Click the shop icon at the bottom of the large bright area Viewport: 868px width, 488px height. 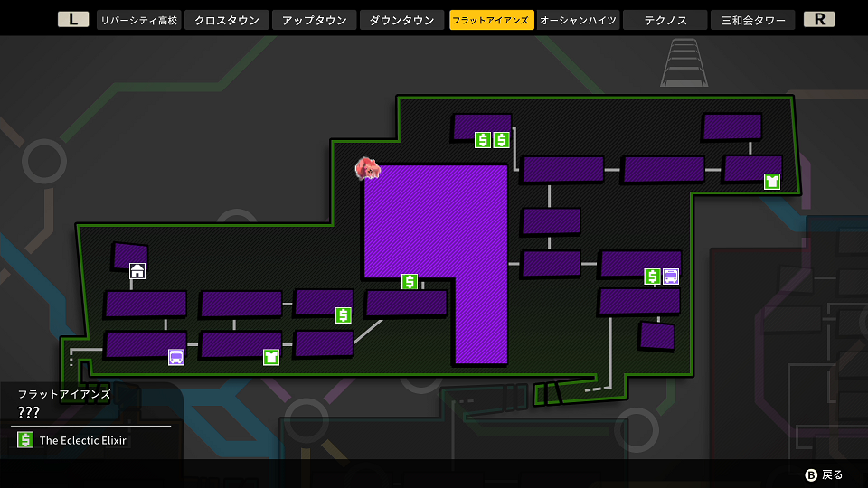tap(410, 282)
